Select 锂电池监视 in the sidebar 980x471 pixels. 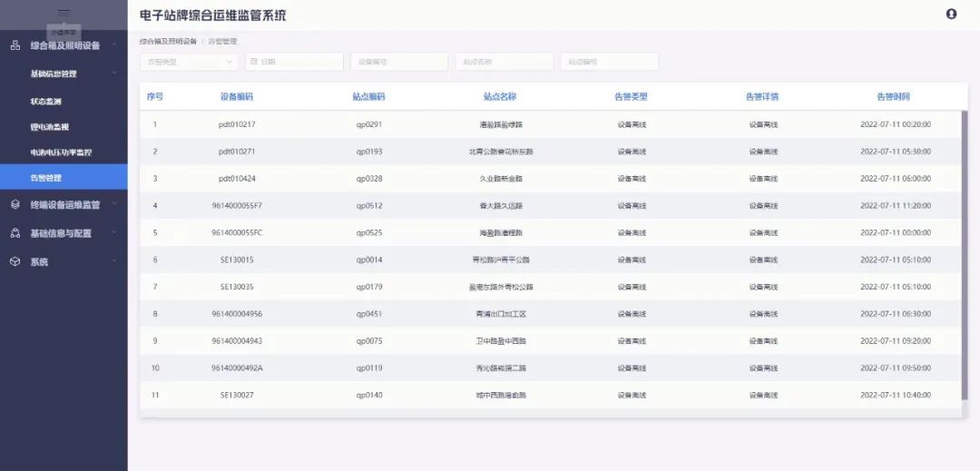click(49, 127)
